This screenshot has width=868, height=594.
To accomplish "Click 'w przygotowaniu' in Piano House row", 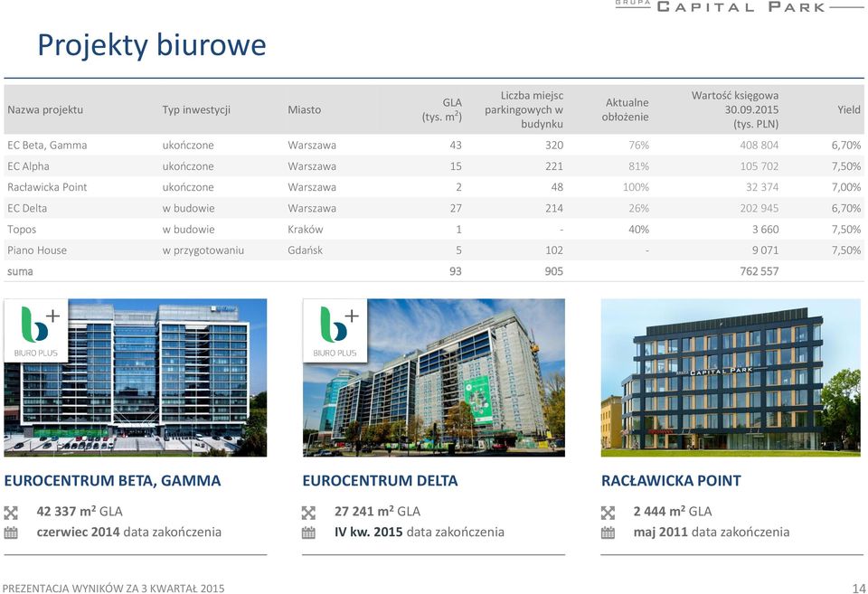I will tap(203, 250).
